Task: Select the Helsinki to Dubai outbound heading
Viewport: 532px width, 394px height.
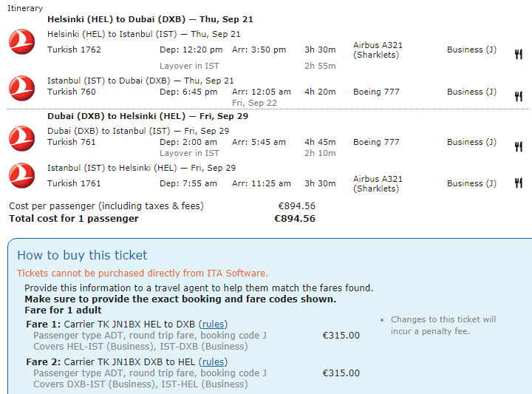Action: click(x=150, y=19)
